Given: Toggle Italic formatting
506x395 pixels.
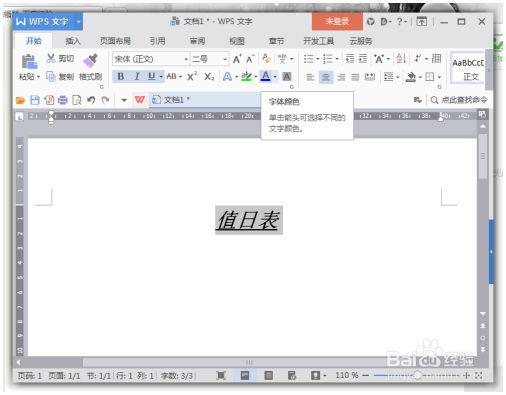Looking at the screenshot, I should (137, 77).
